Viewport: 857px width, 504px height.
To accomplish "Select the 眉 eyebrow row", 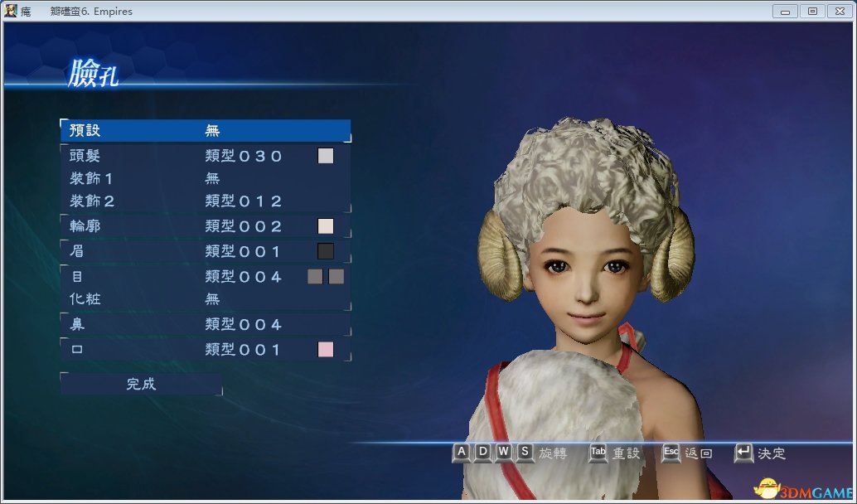I will 206,251.
